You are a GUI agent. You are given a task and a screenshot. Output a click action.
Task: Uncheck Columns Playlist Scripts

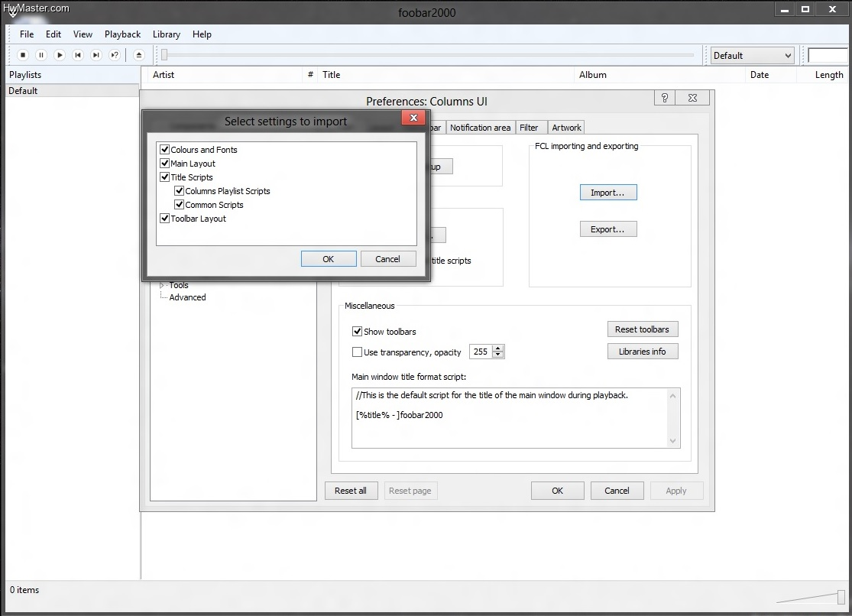coord(179,191)
